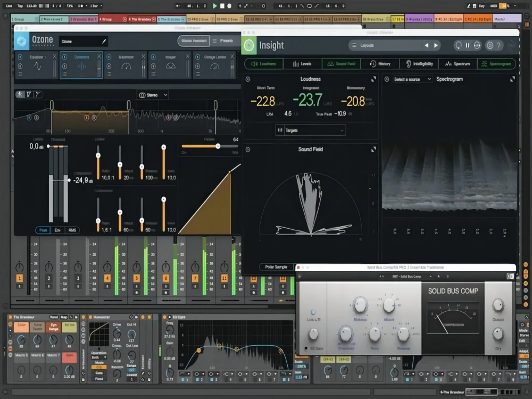The height and width of the screenshot is (399, 532).
Task: Open the Targets dropdown in Loudness
Action: click(311, 130)
